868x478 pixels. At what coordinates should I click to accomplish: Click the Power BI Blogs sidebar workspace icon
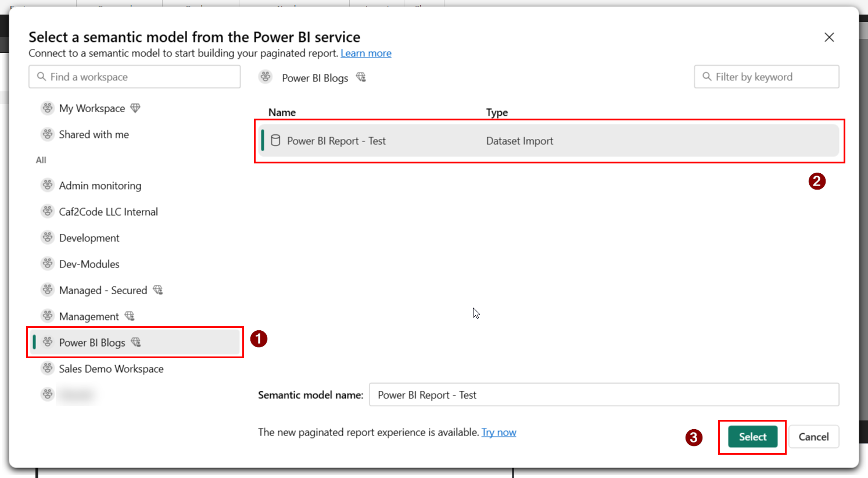[48, 343]
